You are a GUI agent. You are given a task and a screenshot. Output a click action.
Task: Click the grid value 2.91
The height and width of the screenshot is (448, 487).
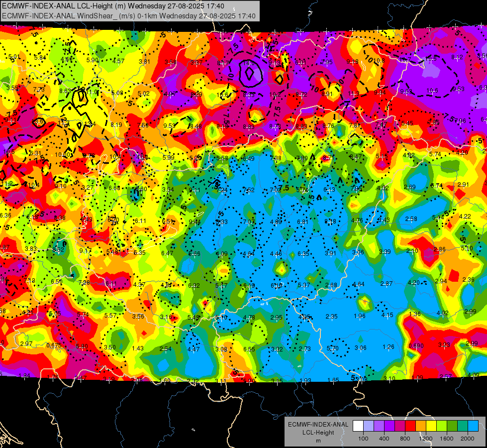pos(463,184)
